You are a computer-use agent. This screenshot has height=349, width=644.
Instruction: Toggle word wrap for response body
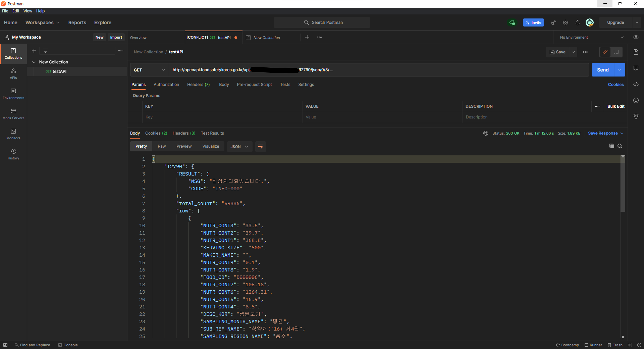click(x=260, y=147)
